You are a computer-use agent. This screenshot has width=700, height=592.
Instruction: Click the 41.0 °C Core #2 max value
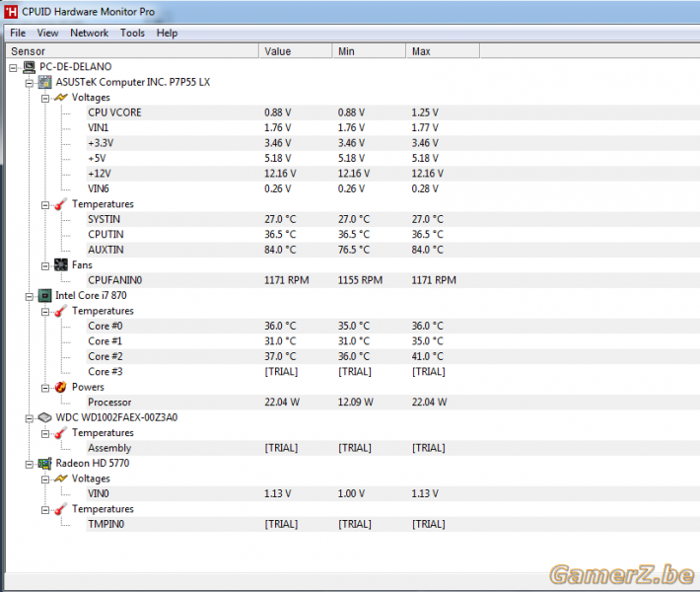tap(428, 356)
